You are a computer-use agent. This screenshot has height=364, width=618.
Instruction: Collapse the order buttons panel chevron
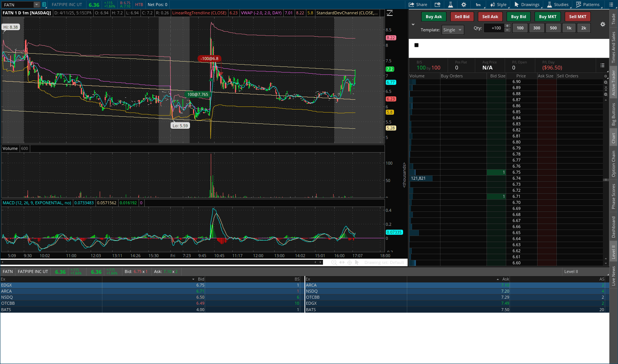coord(413,25)
